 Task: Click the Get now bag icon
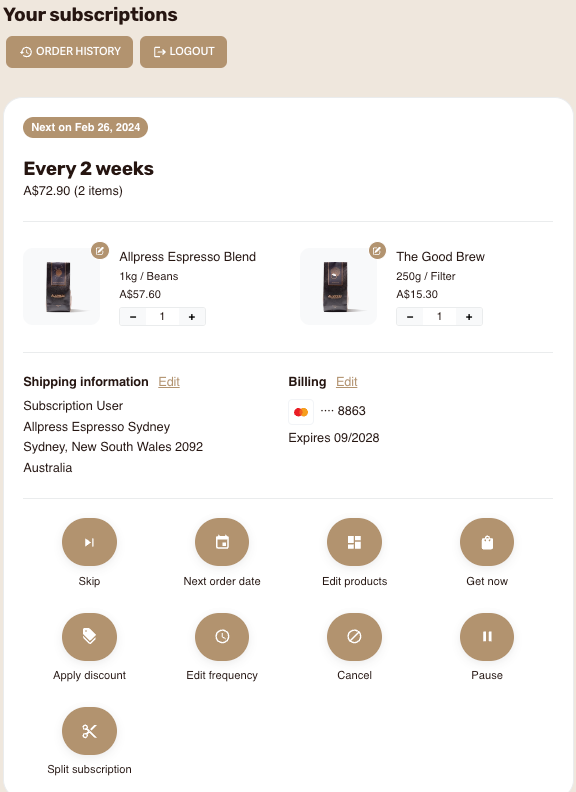(x=487, y=542)
